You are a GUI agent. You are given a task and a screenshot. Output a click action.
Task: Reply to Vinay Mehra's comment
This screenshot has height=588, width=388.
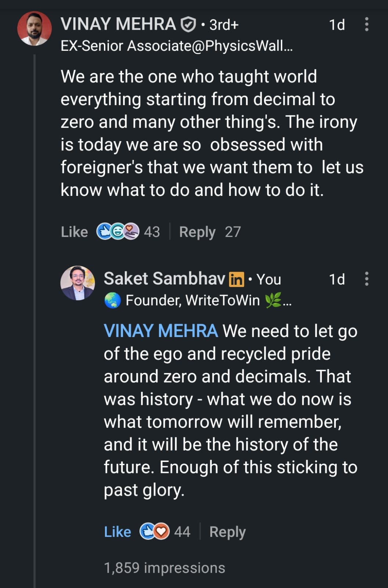point(197,232)
